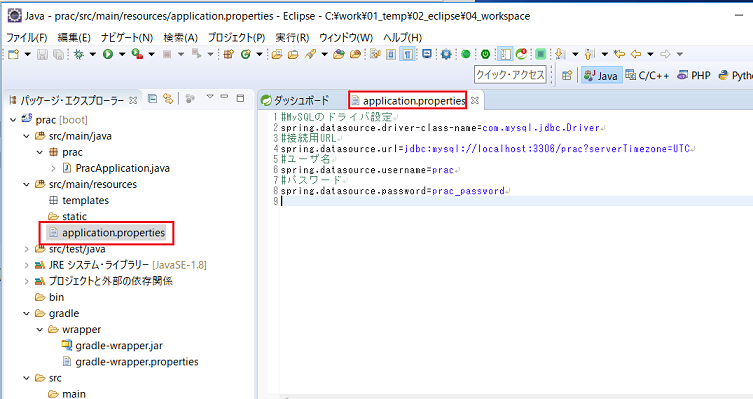
Task: Click the grayed Stop square icon
Action: pyautogui.click(x=167, y=54)
